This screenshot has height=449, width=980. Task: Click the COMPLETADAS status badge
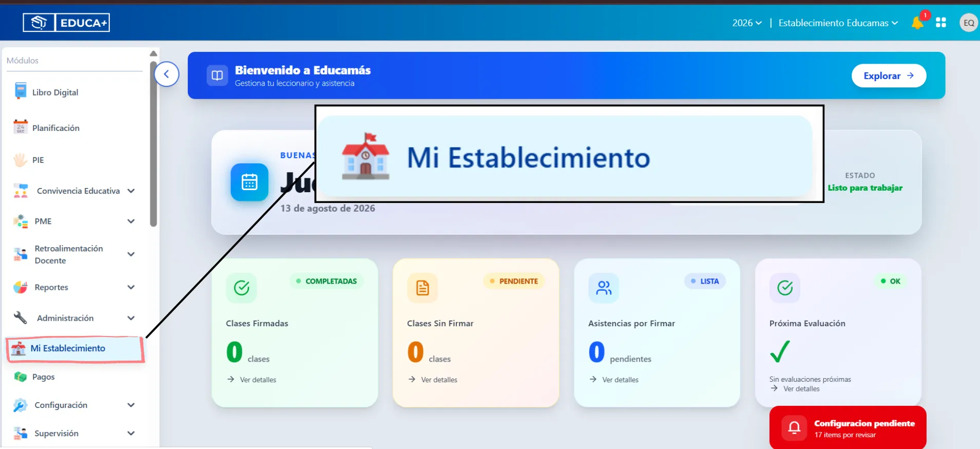326,281
